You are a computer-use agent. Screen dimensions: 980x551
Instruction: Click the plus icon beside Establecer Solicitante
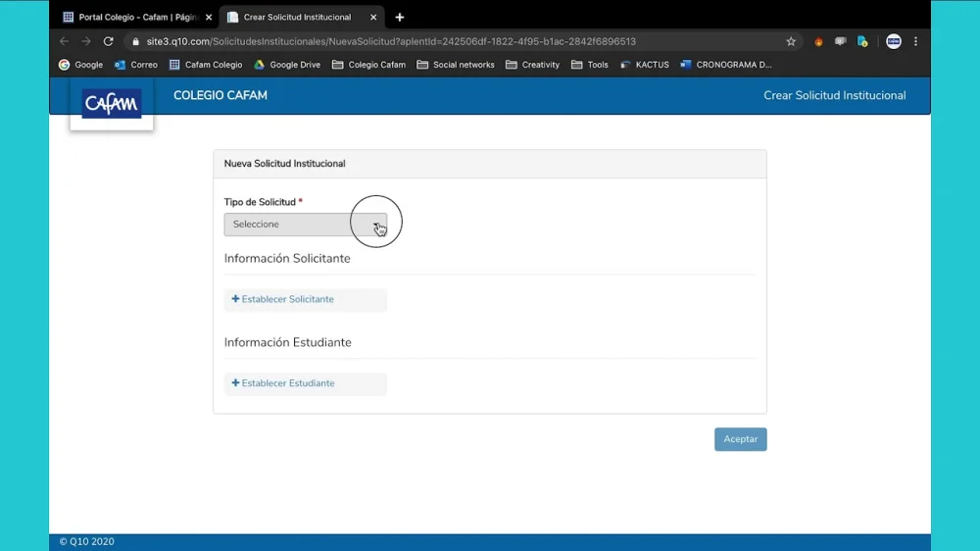click(235, 299)
